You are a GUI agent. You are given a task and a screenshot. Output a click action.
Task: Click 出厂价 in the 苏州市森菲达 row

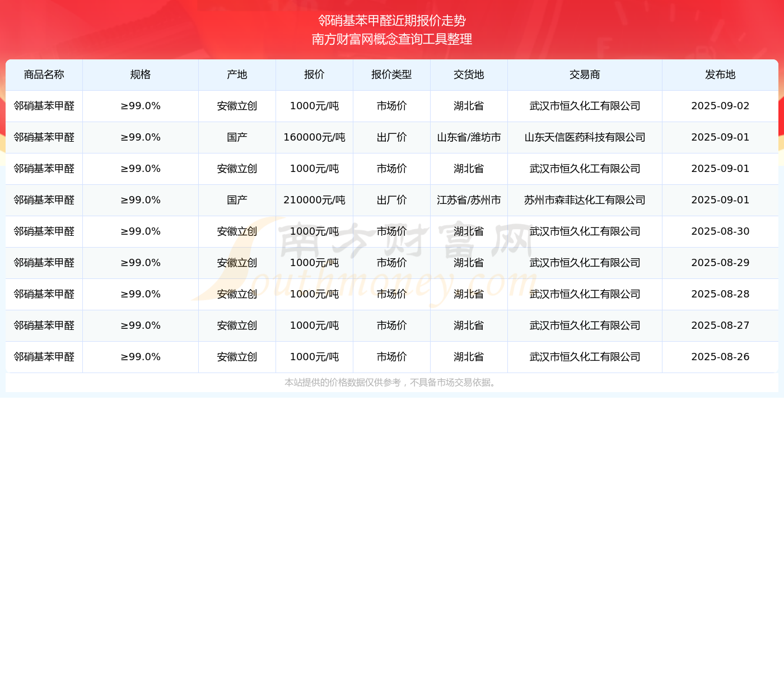pos(391,200)
